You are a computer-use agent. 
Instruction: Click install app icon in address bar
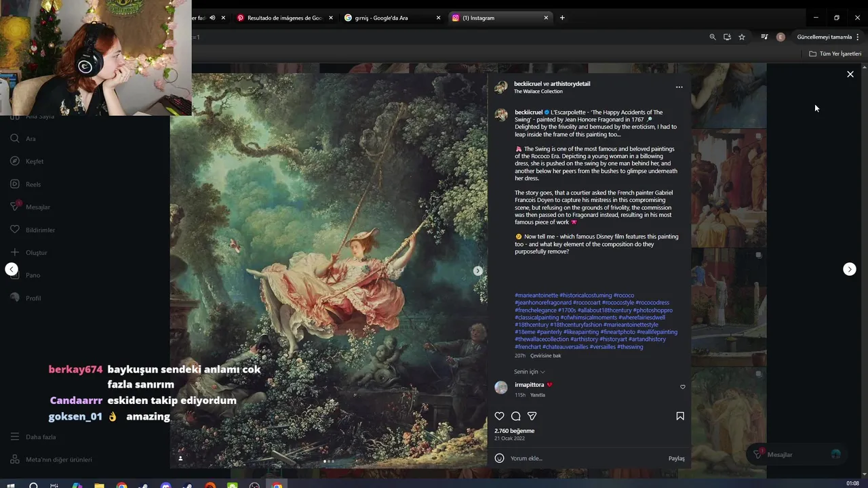pos(727,37)
